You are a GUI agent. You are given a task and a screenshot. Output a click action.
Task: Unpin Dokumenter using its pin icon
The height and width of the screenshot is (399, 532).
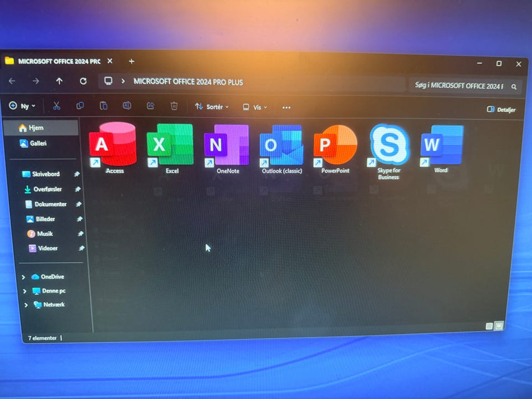[x=79, y=204]
